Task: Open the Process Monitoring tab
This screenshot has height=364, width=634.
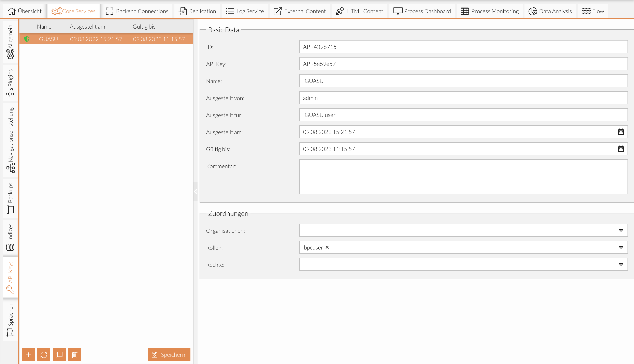Action: point(490,11)
